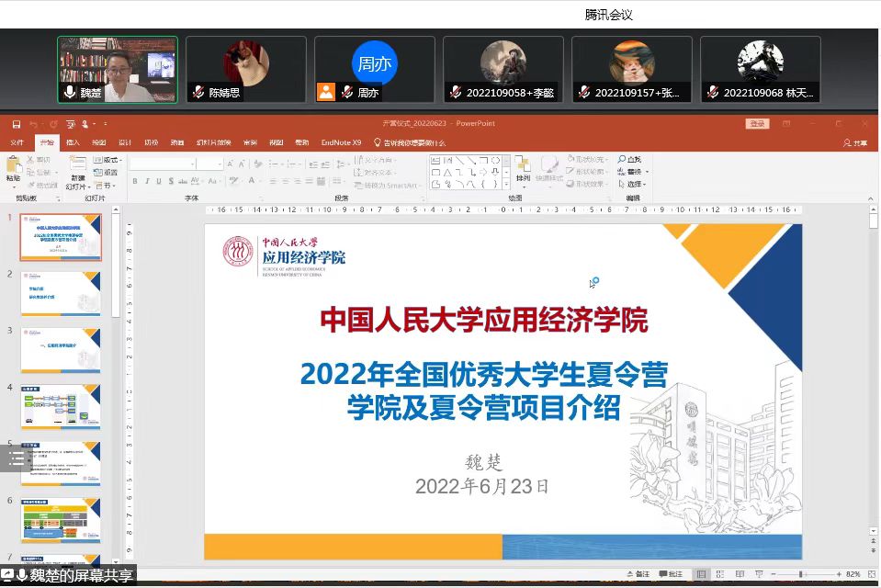Click the Save icon in quick access toolbar
This screenshot has height=588, width=881.
tap(17, 124)
